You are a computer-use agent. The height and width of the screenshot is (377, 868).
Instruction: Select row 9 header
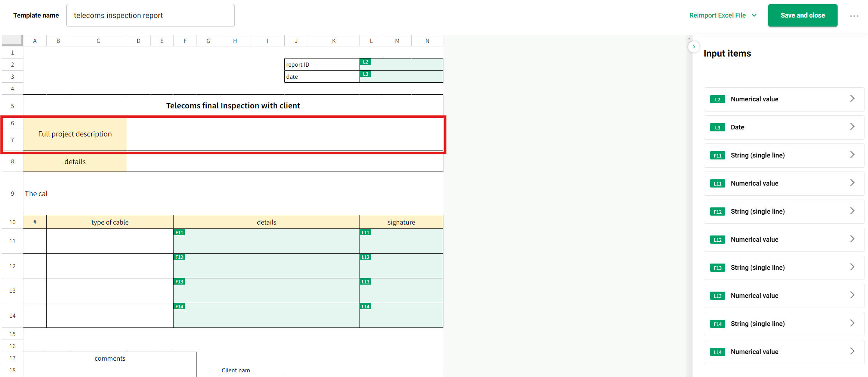12,194
